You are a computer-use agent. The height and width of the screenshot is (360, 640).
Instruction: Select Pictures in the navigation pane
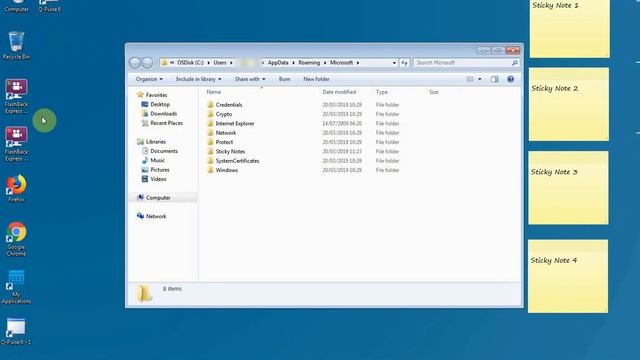(160, 170)
